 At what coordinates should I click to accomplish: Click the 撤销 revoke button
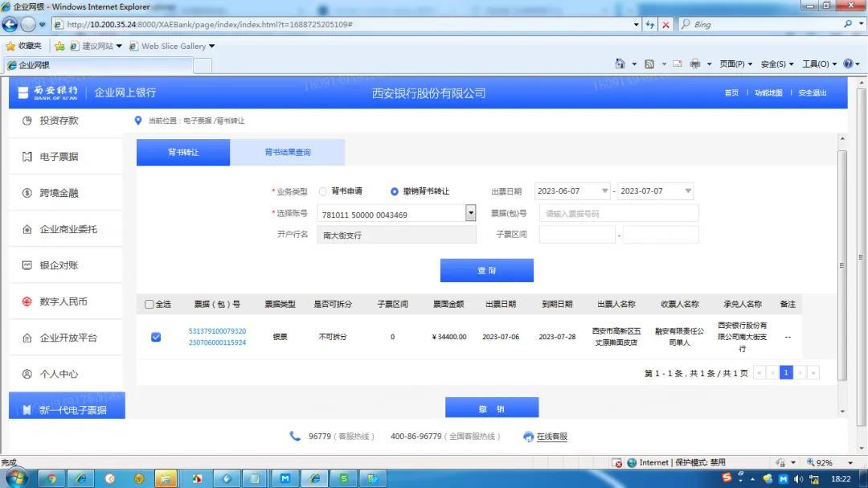coord(492,408)
